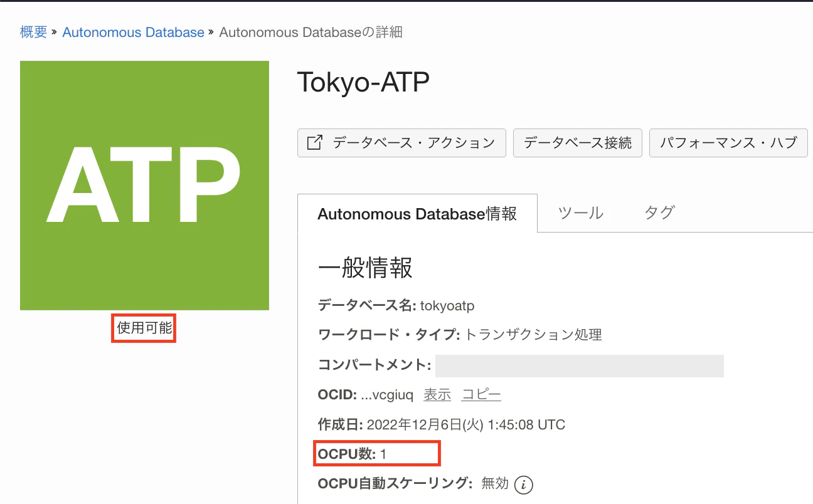Click the コンパートメント label

point(375,365)
